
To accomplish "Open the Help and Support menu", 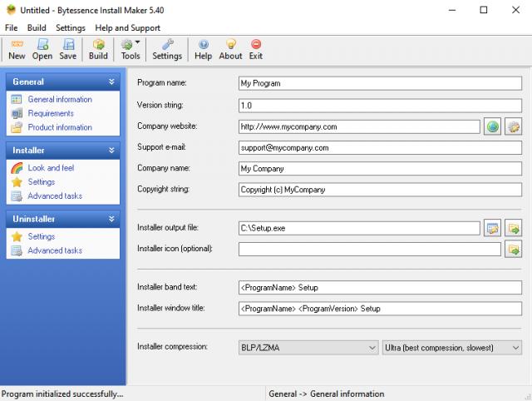I will click(127, 27).
